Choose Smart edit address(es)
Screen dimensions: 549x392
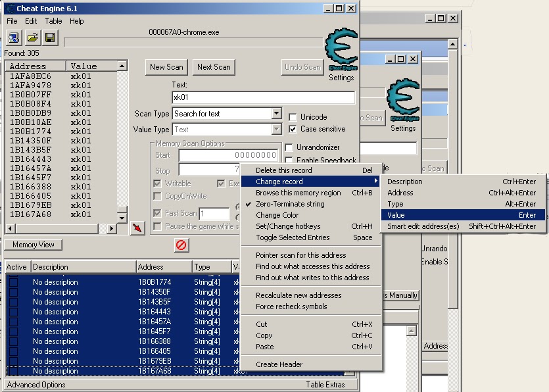pos(464,226)
